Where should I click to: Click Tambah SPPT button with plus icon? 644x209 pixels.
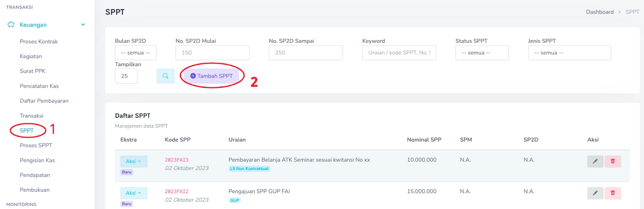tap(211, 76)
